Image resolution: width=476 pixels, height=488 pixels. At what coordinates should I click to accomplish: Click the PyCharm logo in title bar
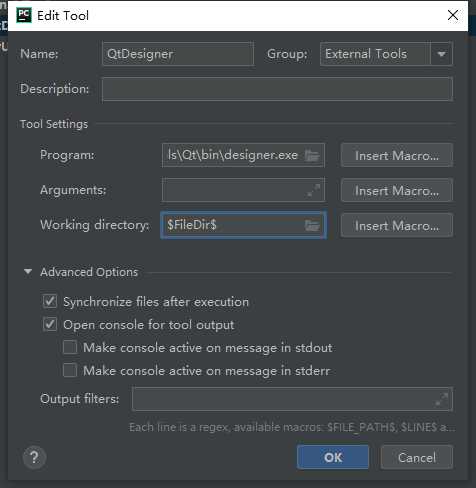point(24,15)
